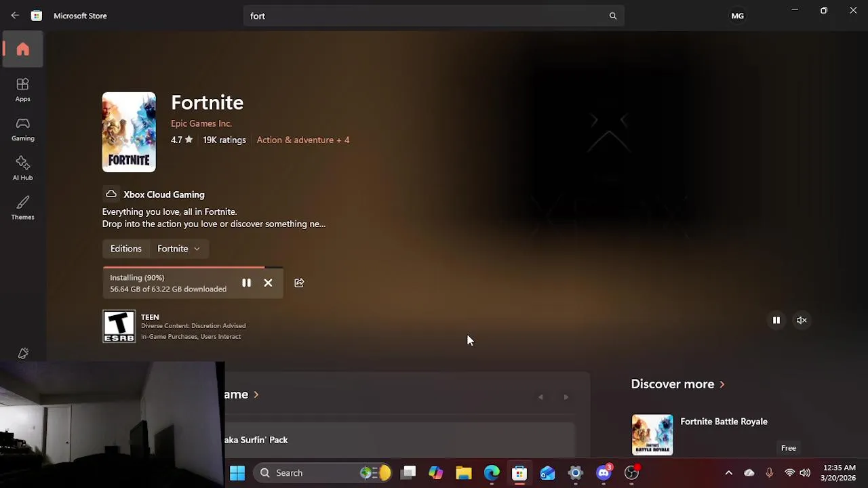
Task: Click the 4.7 star rating
Action: click(182, 140)
